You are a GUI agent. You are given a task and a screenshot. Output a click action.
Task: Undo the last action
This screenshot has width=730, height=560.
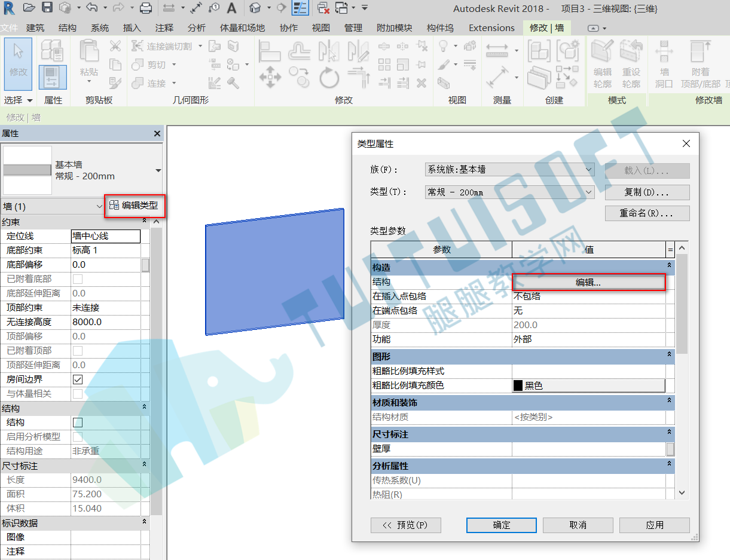click(x=91, y=8)
